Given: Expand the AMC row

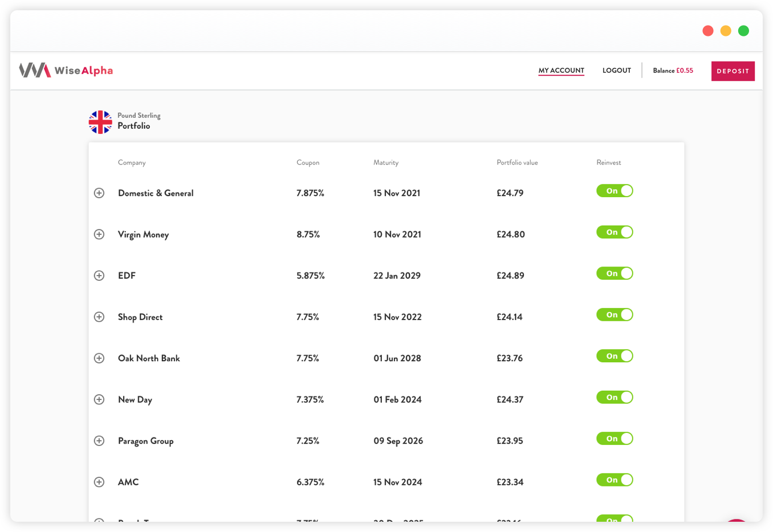Looking at the screenshot, I should (99, 482).
